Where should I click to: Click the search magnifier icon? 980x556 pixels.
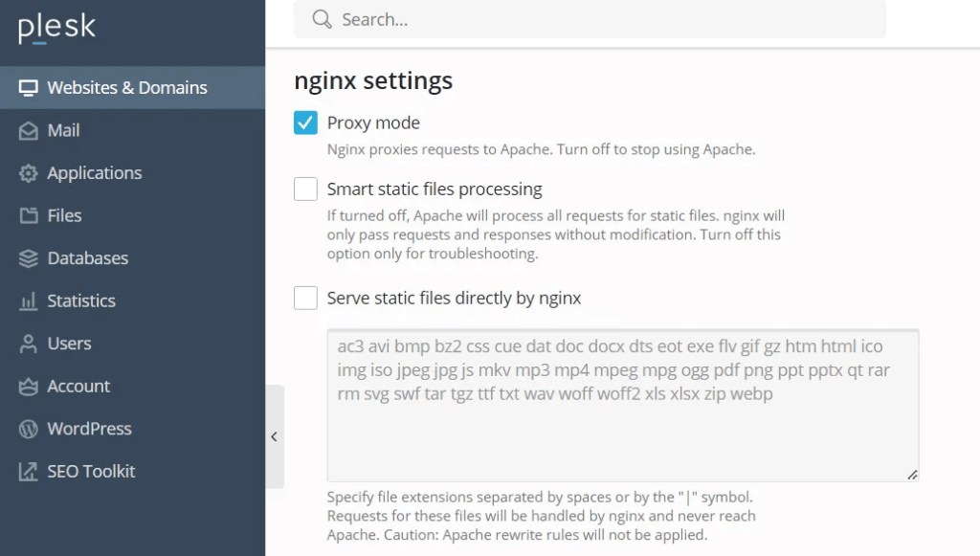[x=323, y=19]
